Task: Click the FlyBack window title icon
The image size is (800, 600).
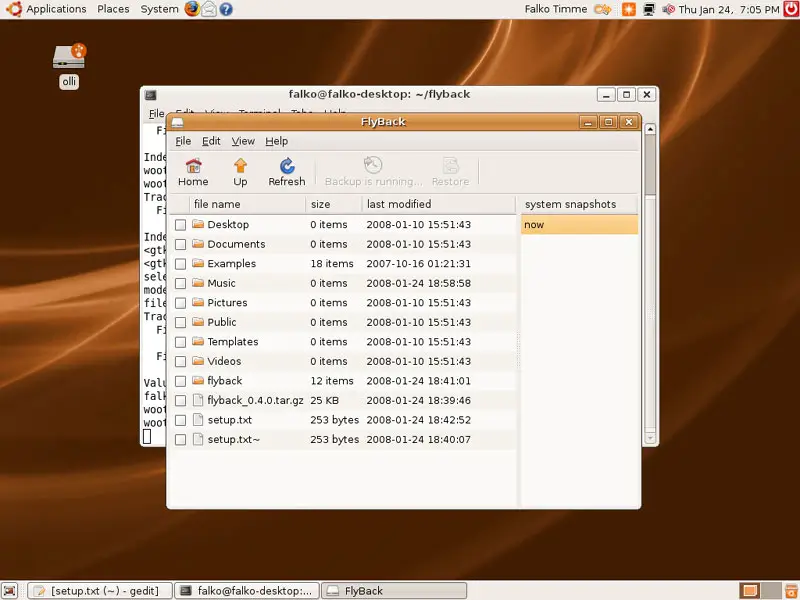Action: coord(177,122)
